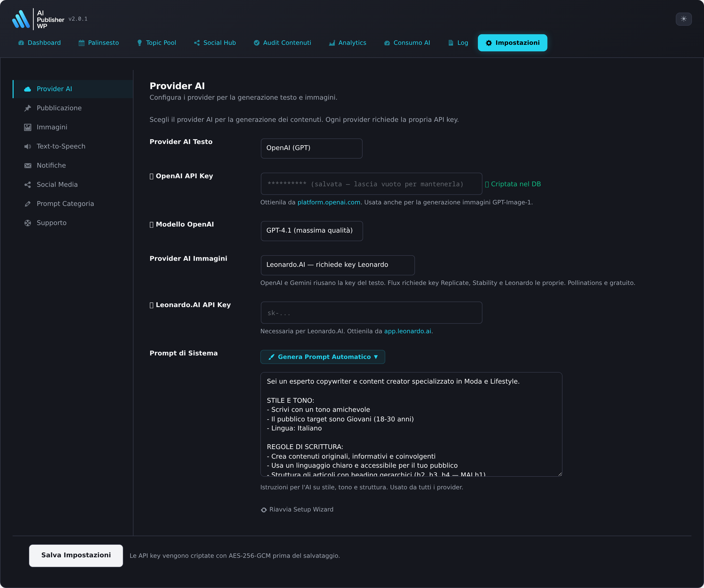Change the Modello OpenAI selection

coord(311,231)
